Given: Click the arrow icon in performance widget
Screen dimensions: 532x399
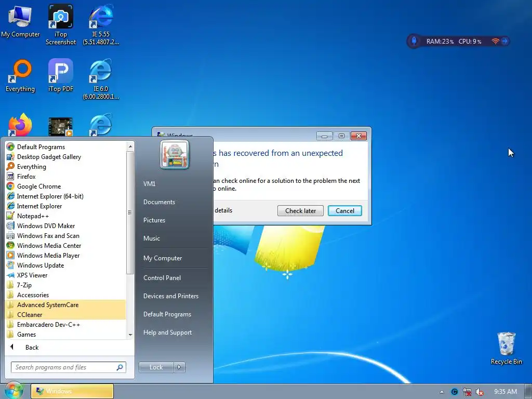Looking at the screenshot, I should click(505, 41).
